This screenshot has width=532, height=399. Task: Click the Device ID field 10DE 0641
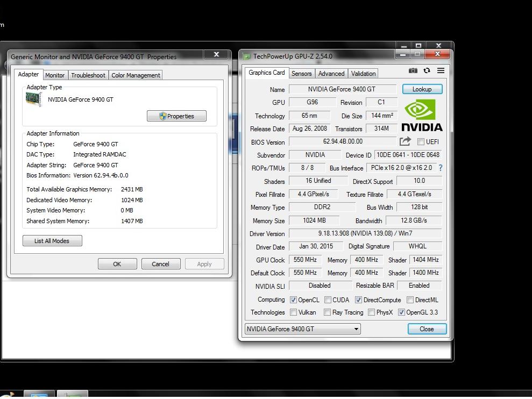coord(408,155)
